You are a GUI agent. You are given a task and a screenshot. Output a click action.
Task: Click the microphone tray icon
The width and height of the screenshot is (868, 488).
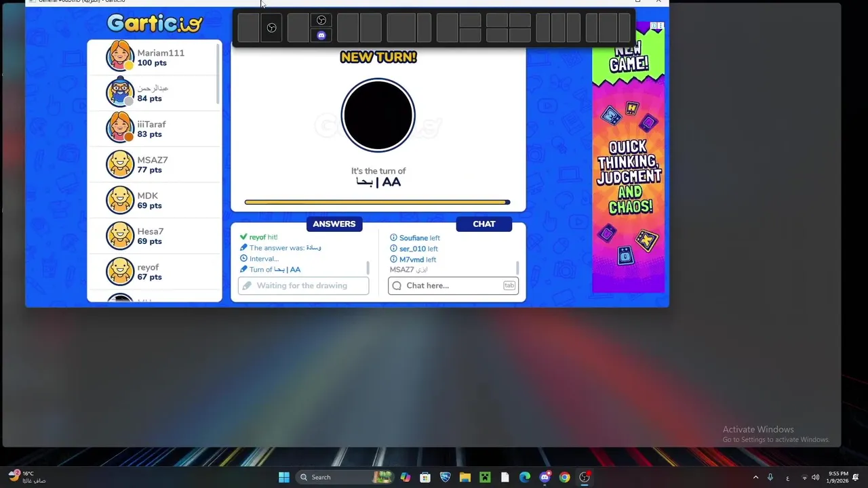coord(770,477)
